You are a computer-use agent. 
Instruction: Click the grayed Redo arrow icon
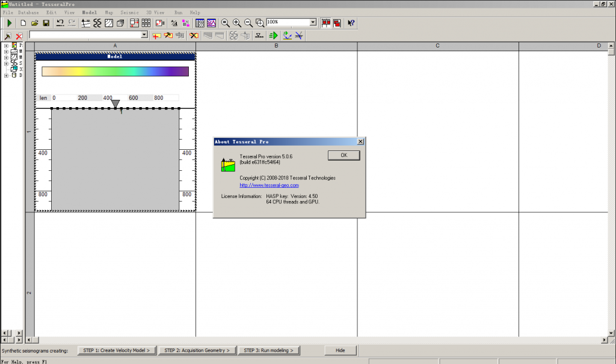72,23
